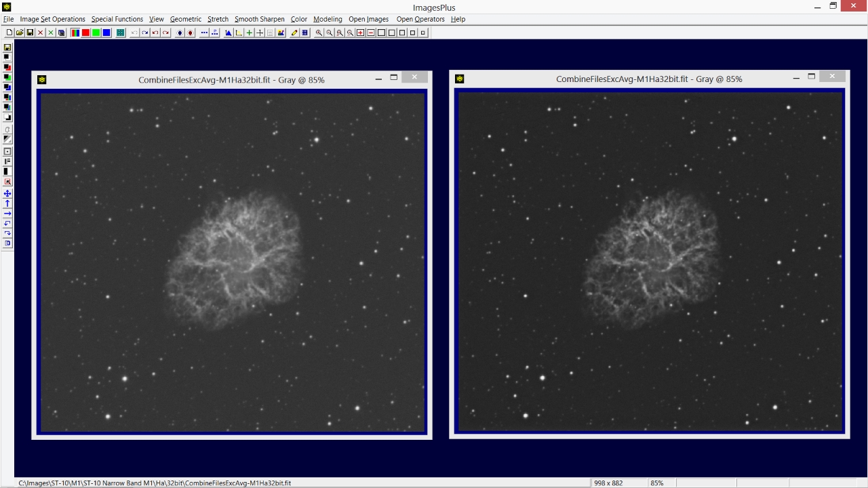
Task: Click the right image window title bar
Action: 649,79
